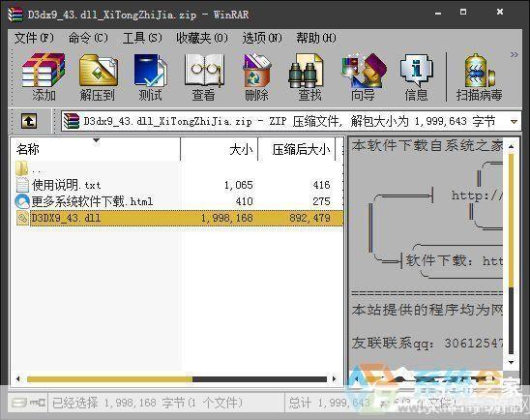
Task: Click the archive path address field
Action: [291, 121]
